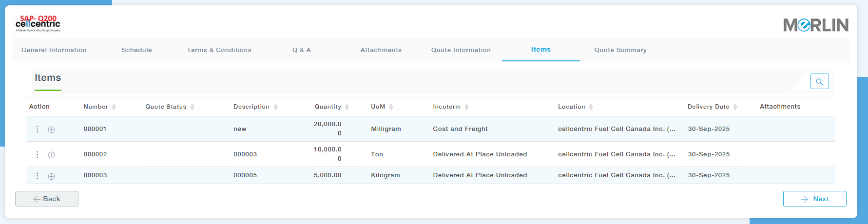The height and width of the screenshot is (224, 868).
Task: Open the Terms & Conditions tab
Action: [219, 50]
